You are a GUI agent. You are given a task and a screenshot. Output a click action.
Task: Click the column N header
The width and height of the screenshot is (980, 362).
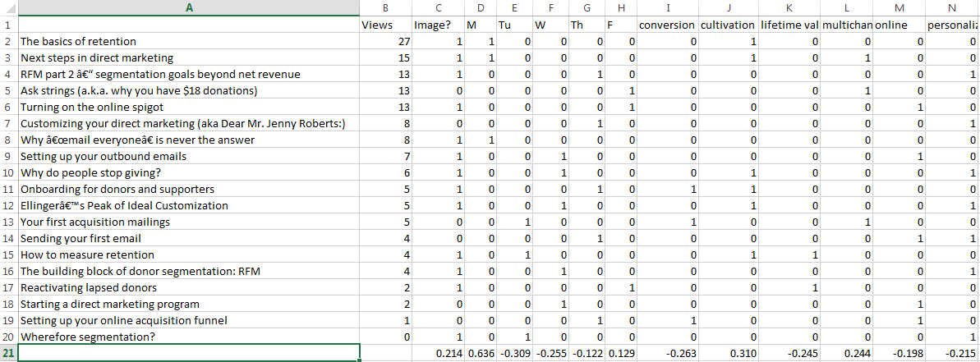click(x=951, y=8)
